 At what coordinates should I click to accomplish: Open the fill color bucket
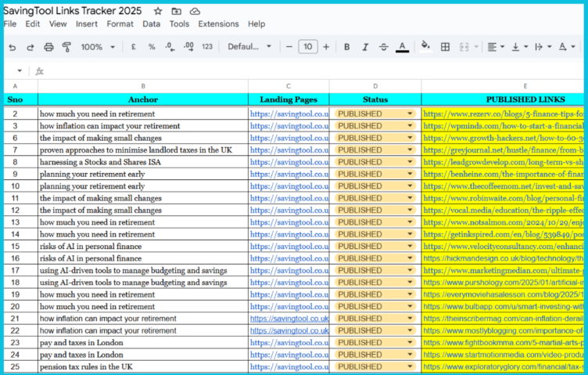(x=425, y=47)
